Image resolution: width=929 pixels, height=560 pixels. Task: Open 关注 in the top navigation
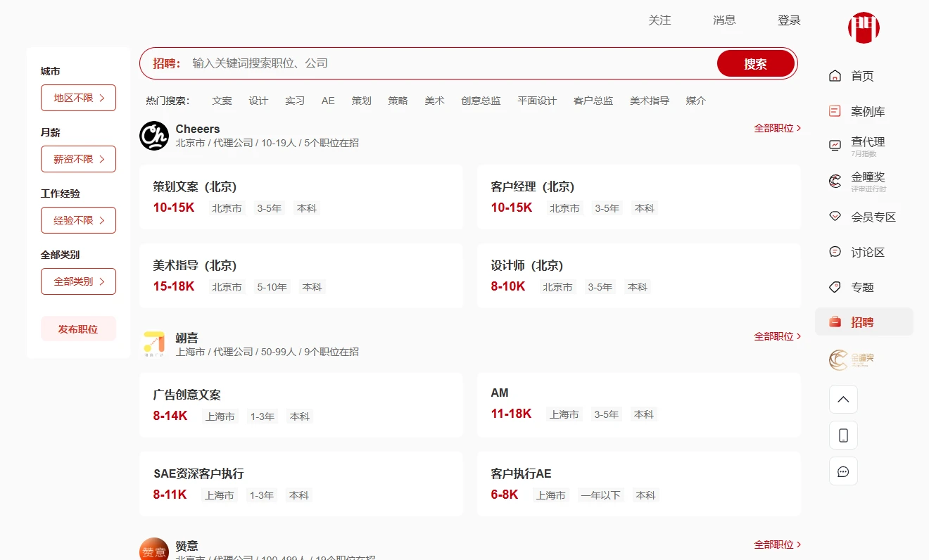point(660,20)
